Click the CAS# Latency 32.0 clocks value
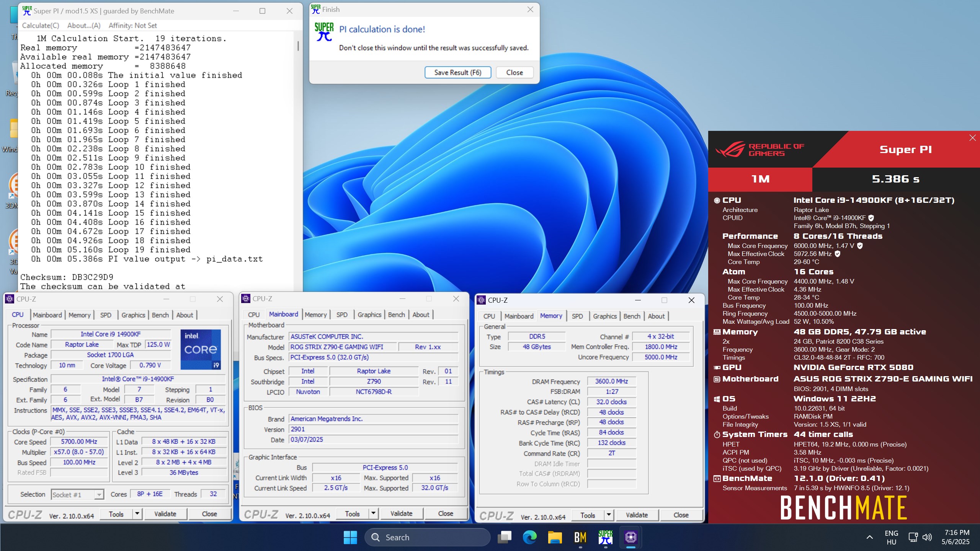980x551 pixels. pyautogui.click(x=611, y=402)
